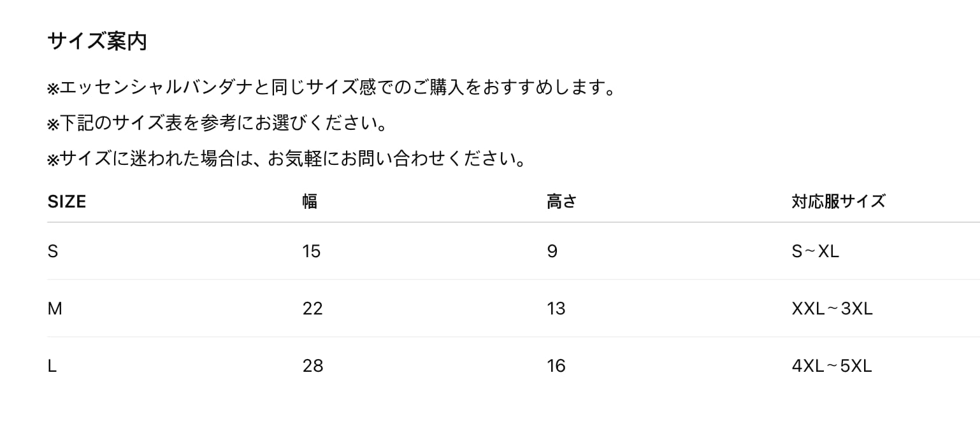Select width value 28
This screenshot has width=980, height=424.
[x=313, y=366]
